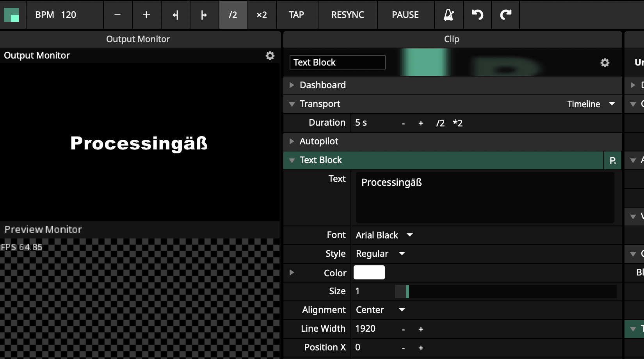
Task: Open the Font dropdown showing Arial Black
Action: (384, 235)
